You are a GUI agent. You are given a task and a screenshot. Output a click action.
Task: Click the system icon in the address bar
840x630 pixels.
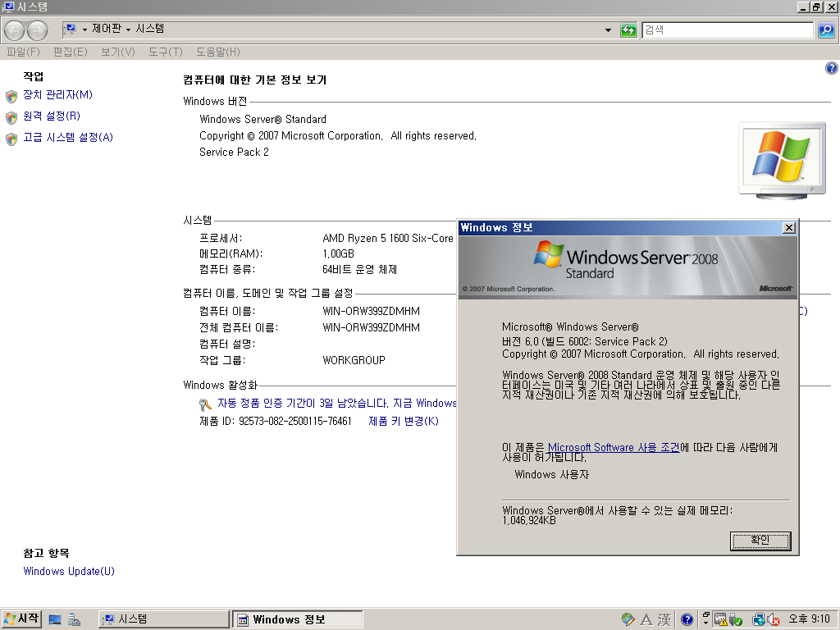click(71, 29)
